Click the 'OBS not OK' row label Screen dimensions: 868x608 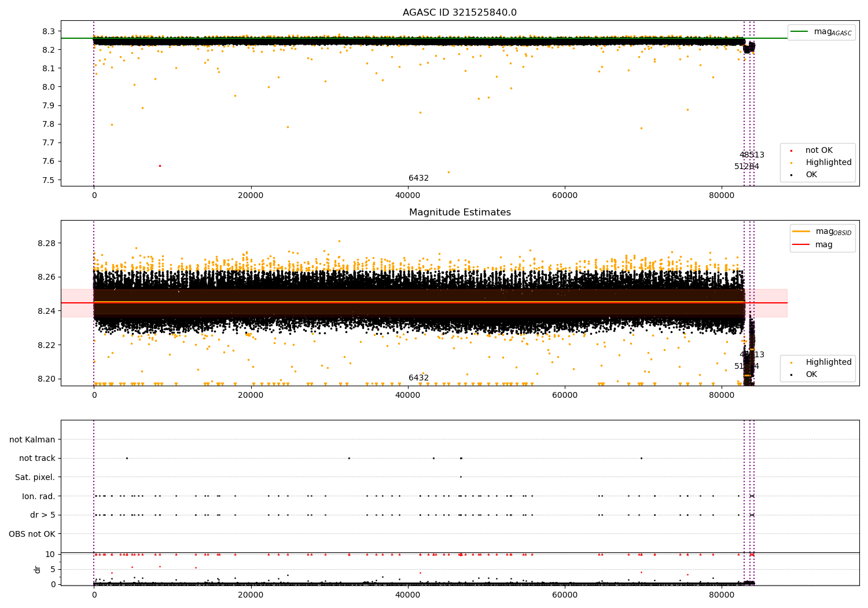(32, 534)
